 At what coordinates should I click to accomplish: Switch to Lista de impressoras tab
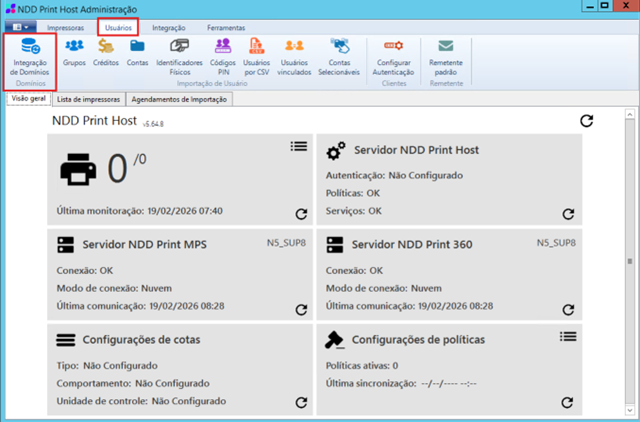[x=89, y=100]
